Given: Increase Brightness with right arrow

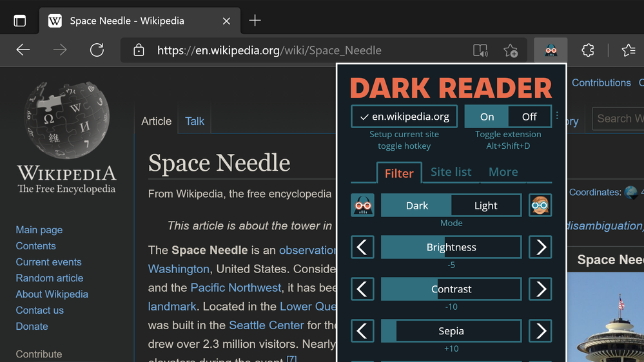Looking at the screenshot, I should 540,247.
